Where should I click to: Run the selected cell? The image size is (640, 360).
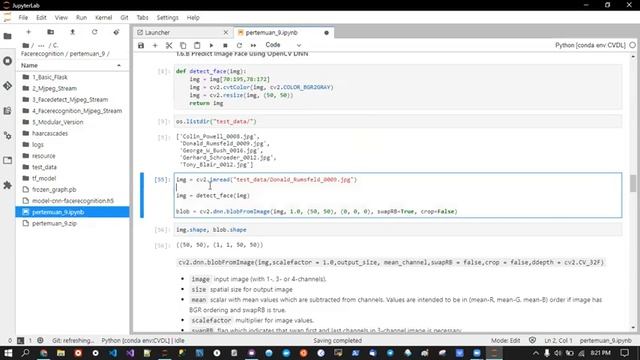[211, 45]
